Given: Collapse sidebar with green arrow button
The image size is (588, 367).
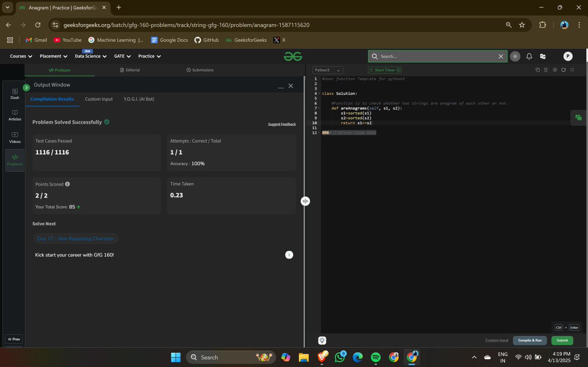Looking at the screenshot, I should tap(26, 87).
